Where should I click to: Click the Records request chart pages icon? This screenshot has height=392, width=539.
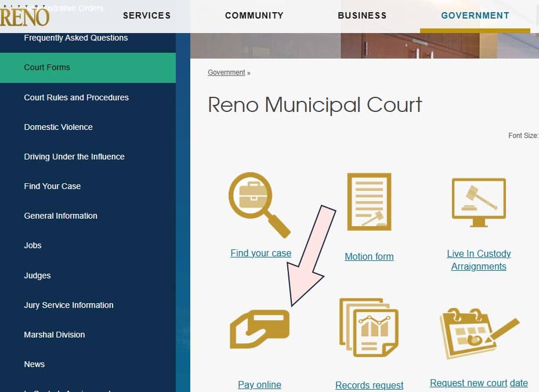pos(369,328)
